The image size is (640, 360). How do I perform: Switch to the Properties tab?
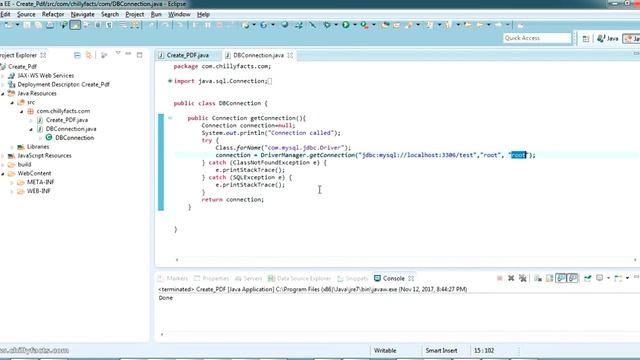tap(211, 278)
